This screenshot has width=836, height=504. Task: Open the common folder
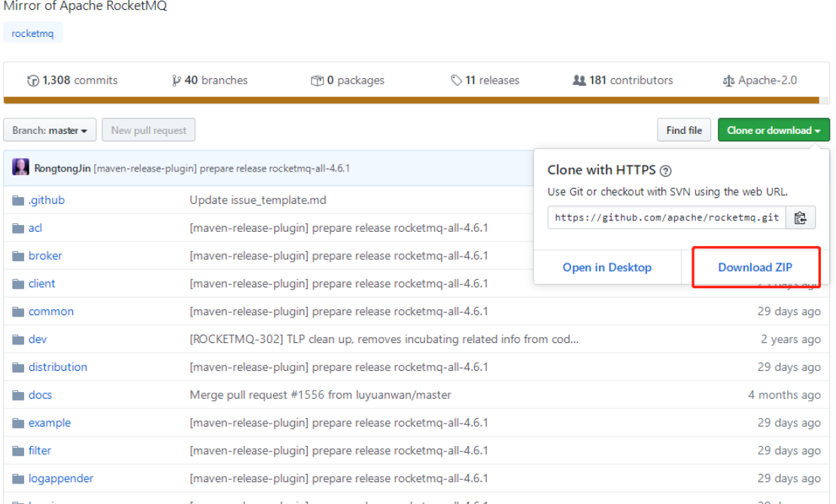coord(51,311)
